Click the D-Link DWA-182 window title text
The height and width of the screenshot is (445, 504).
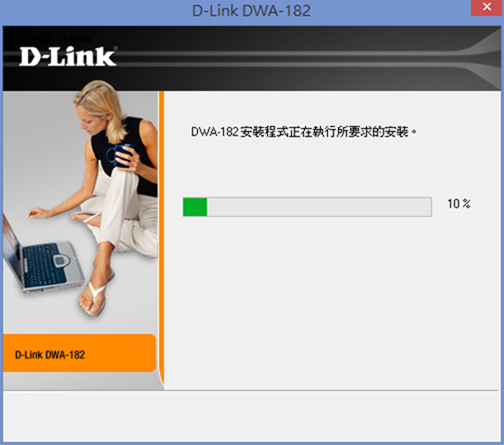tap(251, 10)
